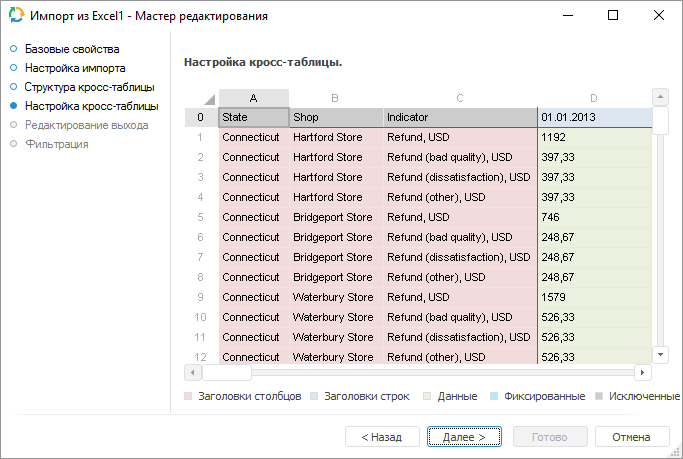Click the Данные legend color swatch
The image size is (683, 459).
(426, 397)
